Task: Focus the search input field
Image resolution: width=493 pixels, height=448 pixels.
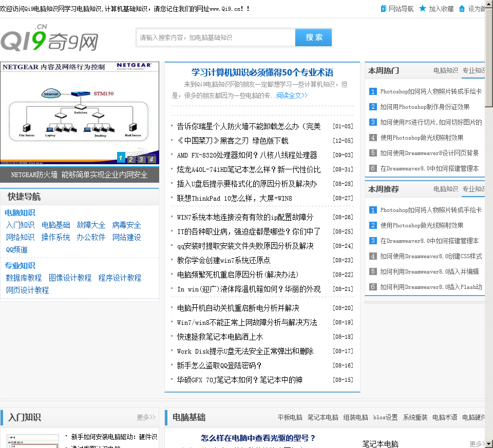Action: pos(216,37)
